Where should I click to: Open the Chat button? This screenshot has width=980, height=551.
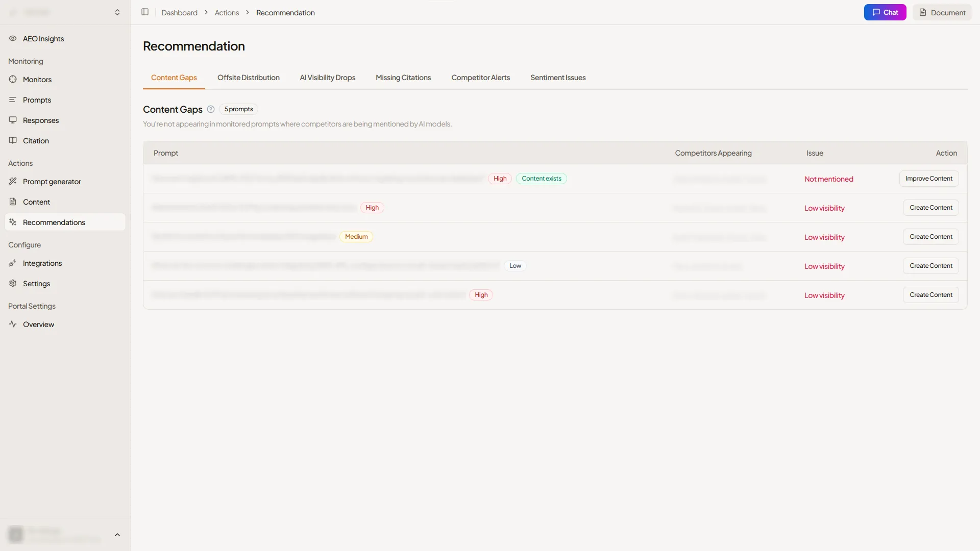tap(885, 12)
